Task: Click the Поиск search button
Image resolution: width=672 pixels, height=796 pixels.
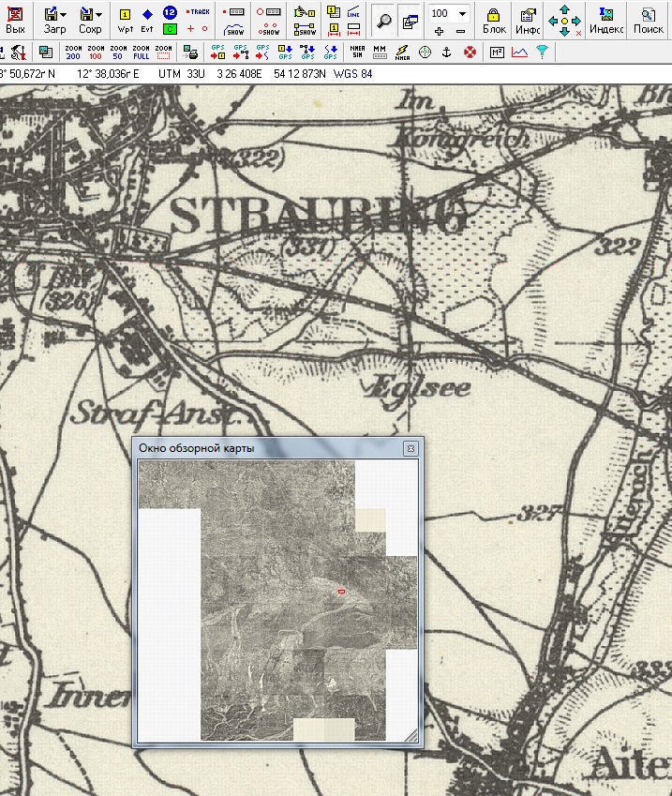Action: (649, 19)
